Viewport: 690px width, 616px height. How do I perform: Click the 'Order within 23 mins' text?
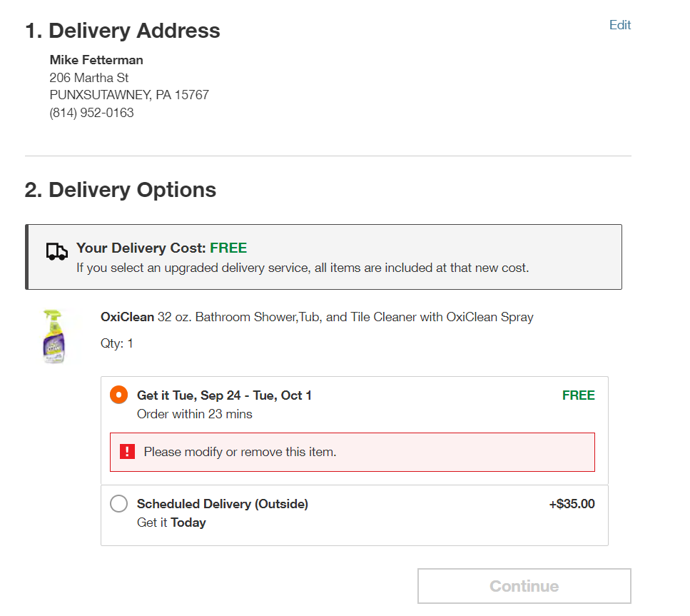point(195,414)
